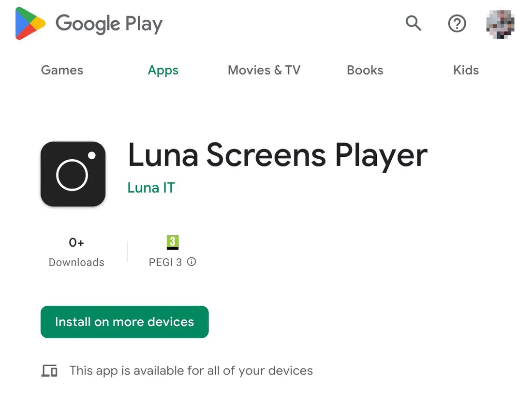This screenshot has width=532, height=404.
Task: Click the app availability message text
Action: point(191,371)
